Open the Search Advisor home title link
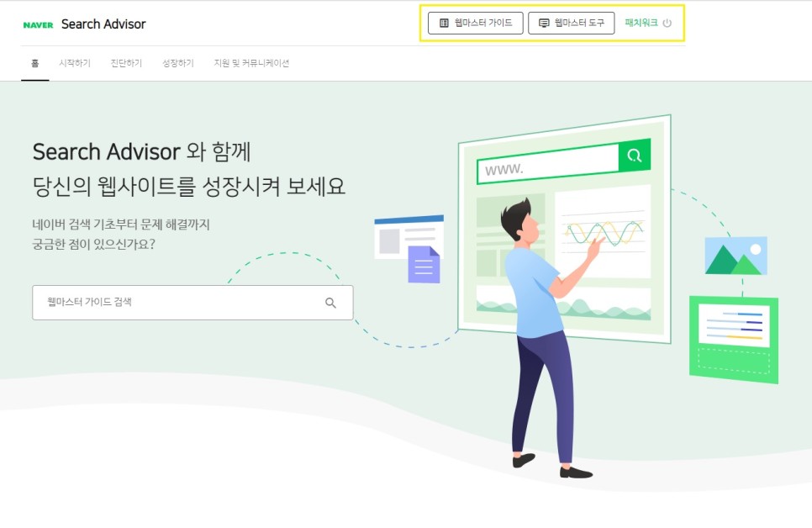The width and height of the screenshot is (812, 528). (103, 24)
